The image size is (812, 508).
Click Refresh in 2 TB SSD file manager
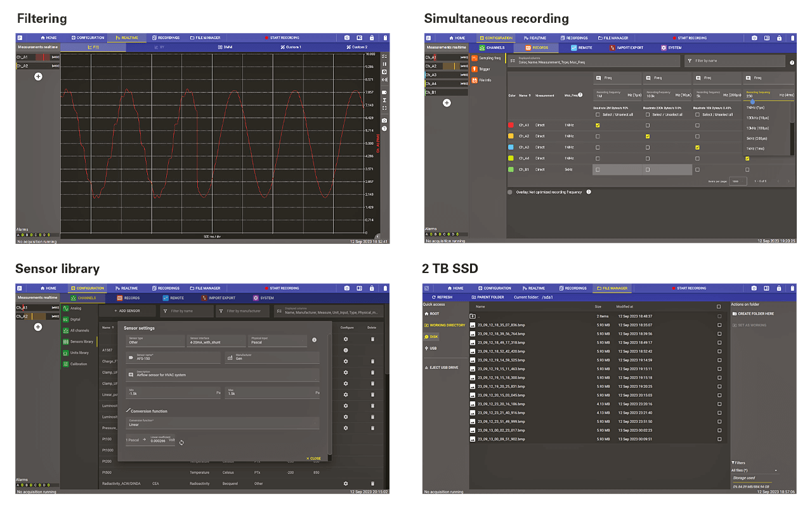(442, 297)
